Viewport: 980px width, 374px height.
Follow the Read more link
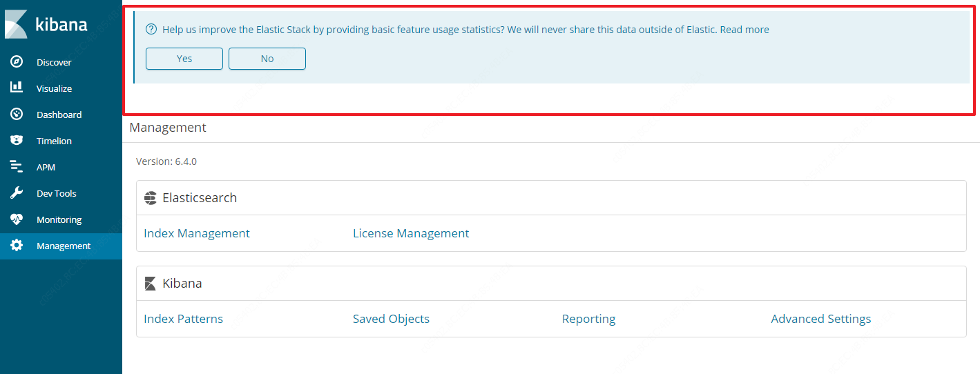pos(744,30)
